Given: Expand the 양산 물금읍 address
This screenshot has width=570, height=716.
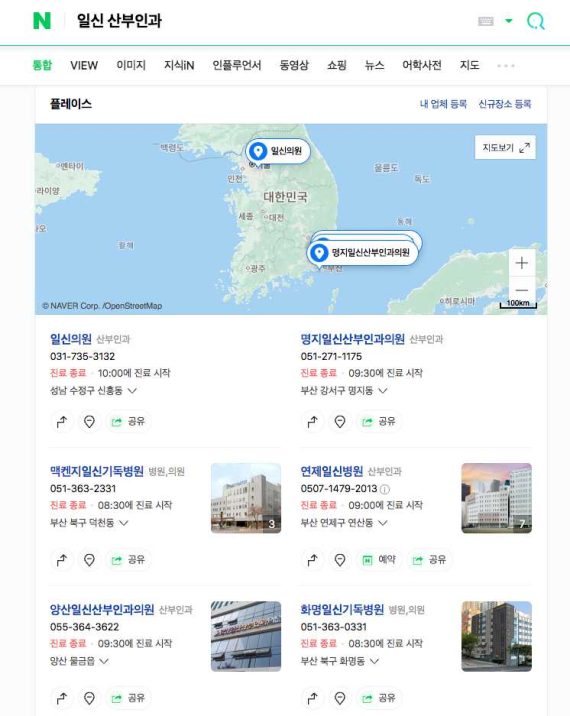Looking at the screenshot, I should coord(79,661).
